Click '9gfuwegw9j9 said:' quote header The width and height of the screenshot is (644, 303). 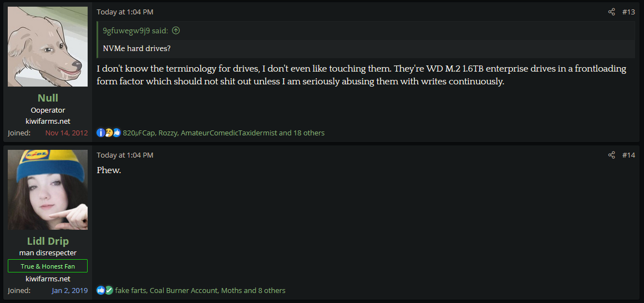coord(135,31)
